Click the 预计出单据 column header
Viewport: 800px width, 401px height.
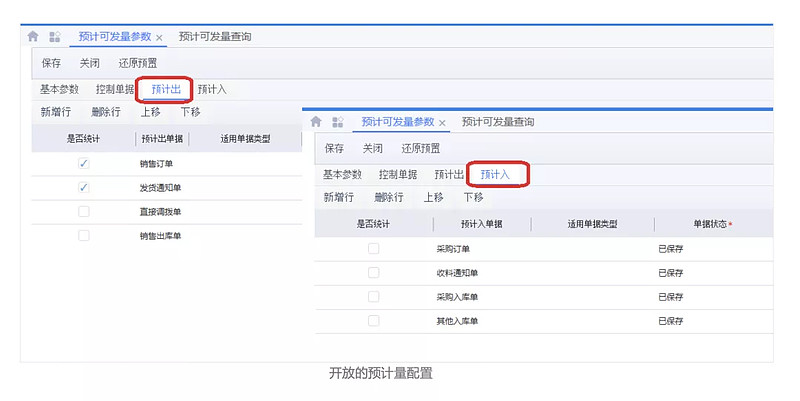pos(162,139)
